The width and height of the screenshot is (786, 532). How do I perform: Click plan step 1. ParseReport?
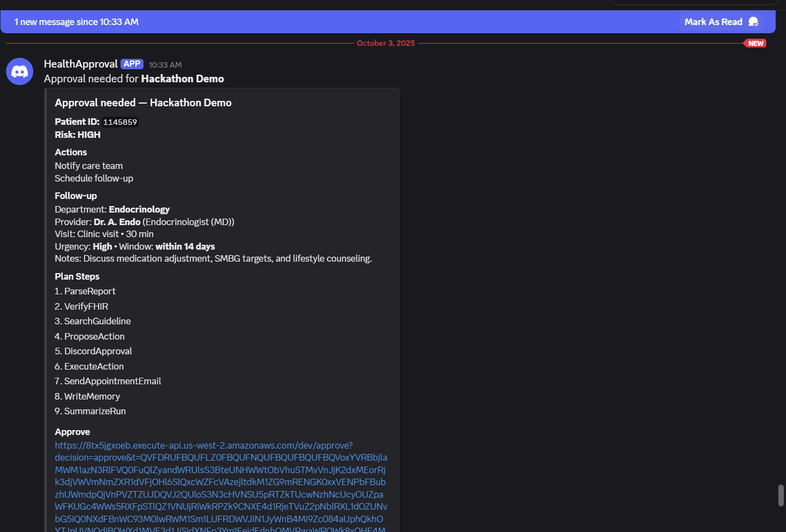click(x=85, y=291)
